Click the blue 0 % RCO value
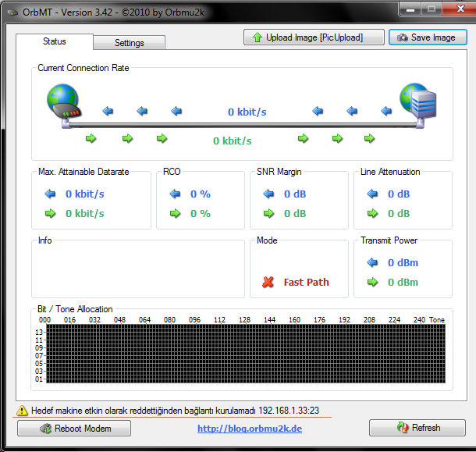This screenshot has height=452, width=476. pyautogui.click(x=201, y=194)
